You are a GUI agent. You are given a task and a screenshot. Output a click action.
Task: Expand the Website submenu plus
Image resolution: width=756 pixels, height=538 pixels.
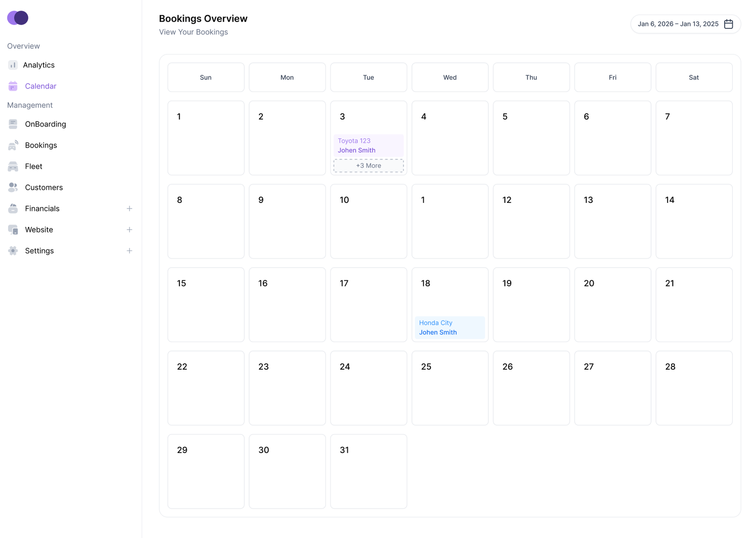tap(129, 230)
